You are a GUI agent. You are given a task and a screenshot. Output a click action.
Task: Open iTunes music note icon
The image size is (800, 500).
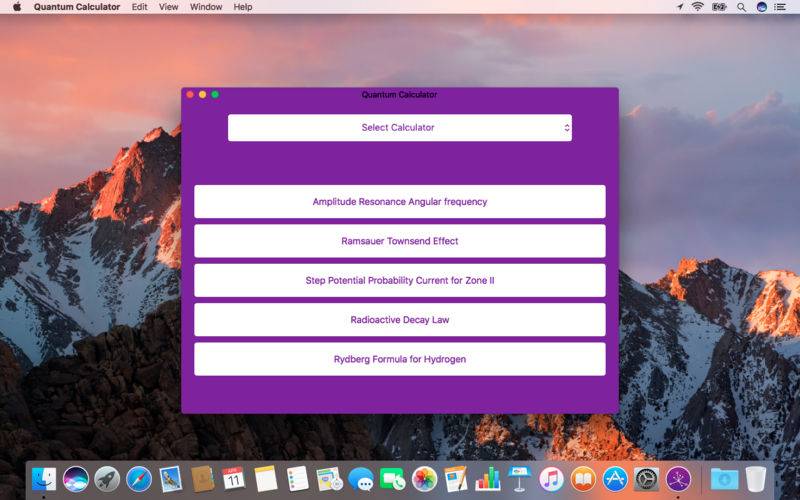coord(551,479)
